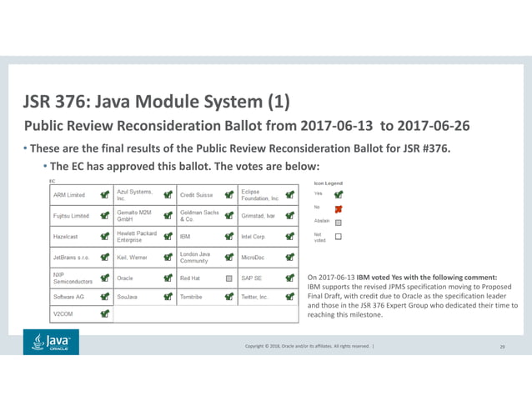Select the 'SouJava' cell text
532x411 pixels.
pos(128,297)
